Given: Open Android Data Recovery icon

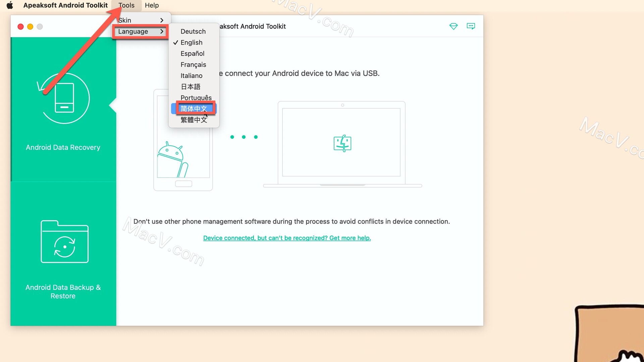Looking at the screenshot, I should 63,98.
